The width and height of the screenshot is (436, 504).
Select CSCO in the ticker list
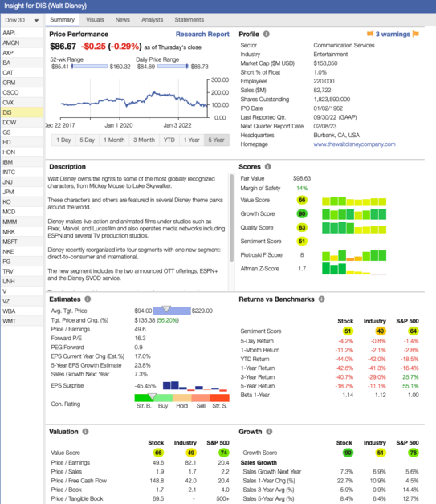(22, 92)
